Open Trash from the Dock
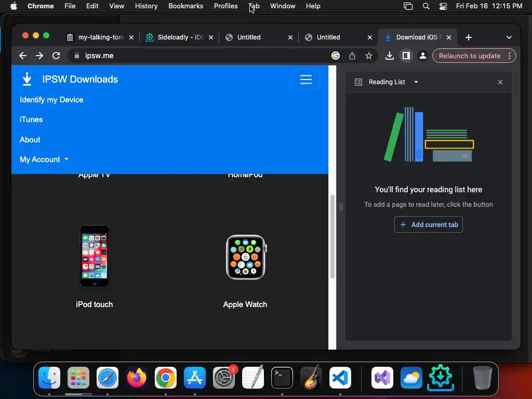 pyautogui.click(x=482, y=378)
